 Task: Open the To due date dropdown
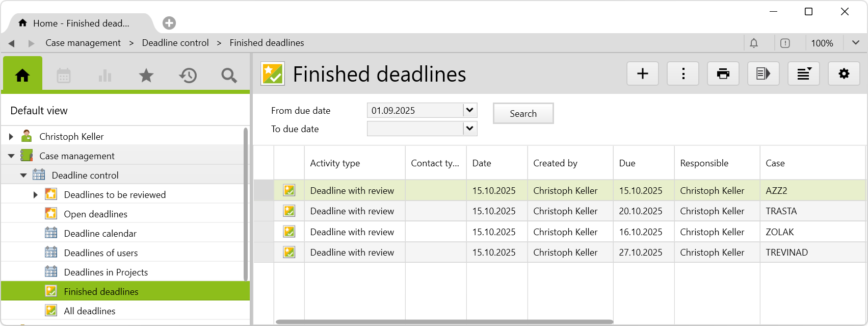click(x=470, y=129)
